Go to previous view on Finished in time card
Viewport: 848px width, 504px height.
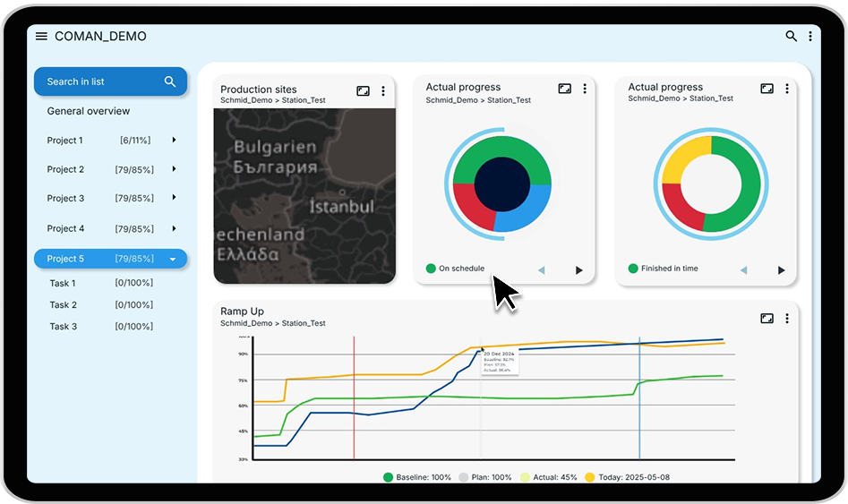coord(743,269)
